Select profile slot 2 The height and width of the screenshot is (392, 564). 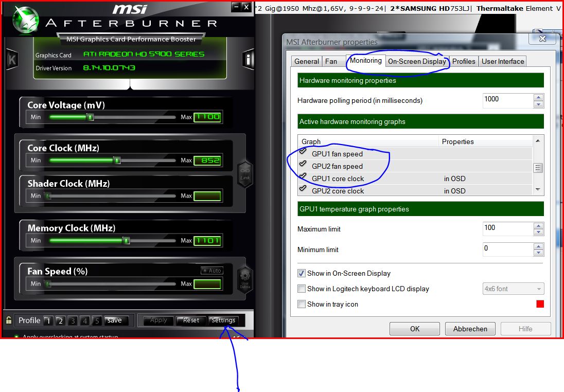[60, 320]
